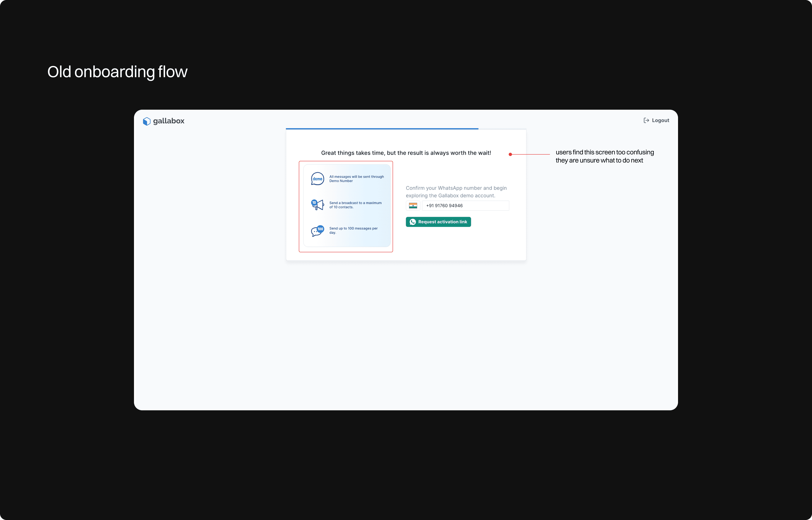812x520 pixels.
Task: Click the blue filled progress bar segment
Action: click(382, 129)
